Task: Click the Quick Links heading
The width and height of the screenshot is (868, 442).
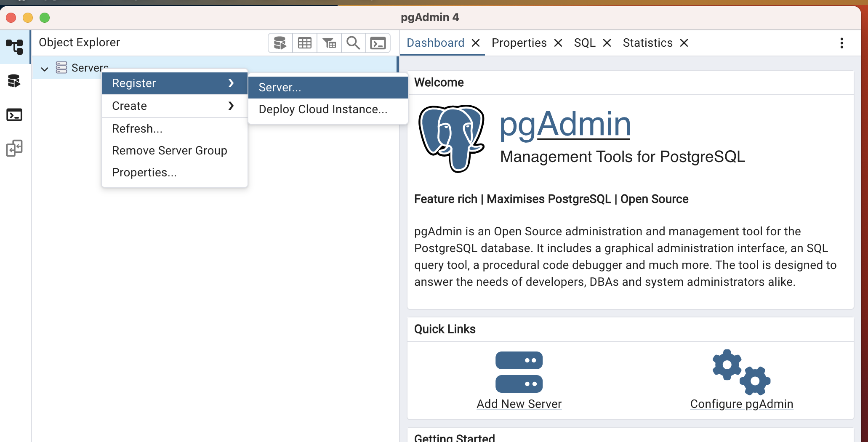Action: click(445, 329)
